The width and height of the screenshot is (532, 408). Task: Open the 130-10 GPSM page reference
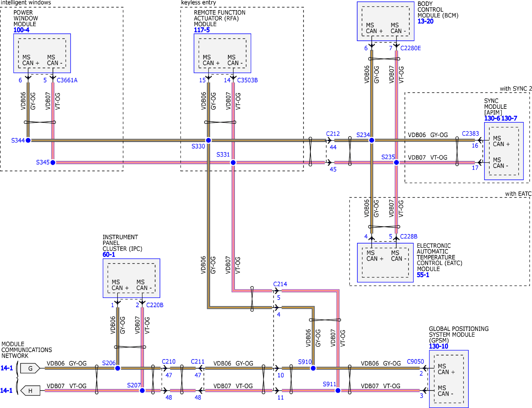pyautogui.click(x=438, y=346)
